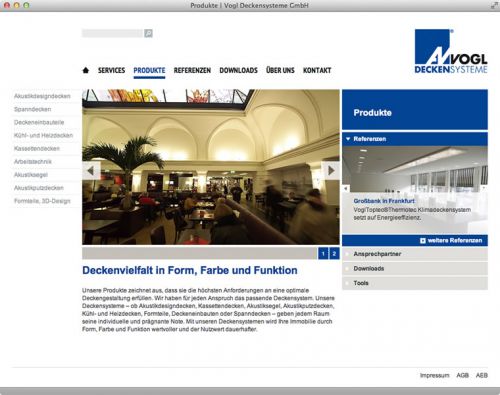Click plus icon beside weitere Referenzen
500x395 pixels.
coord(423,240)
